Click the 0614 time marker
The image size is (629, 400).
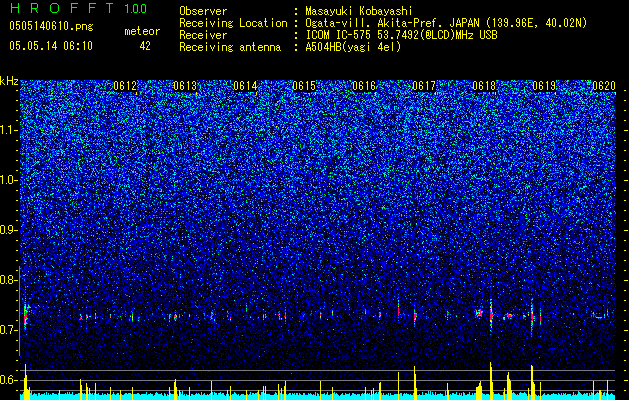click(x=245, y=86)
